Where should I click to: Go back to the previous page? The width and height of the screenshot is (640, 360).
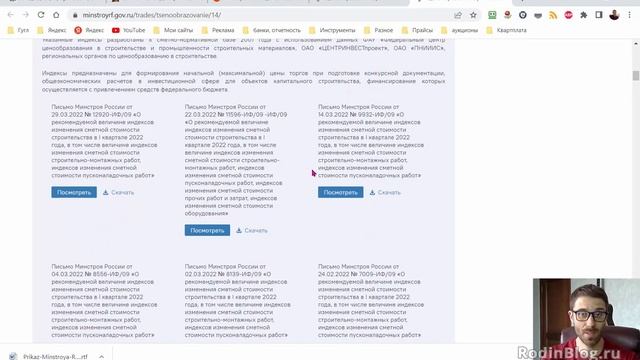[11, 15]
